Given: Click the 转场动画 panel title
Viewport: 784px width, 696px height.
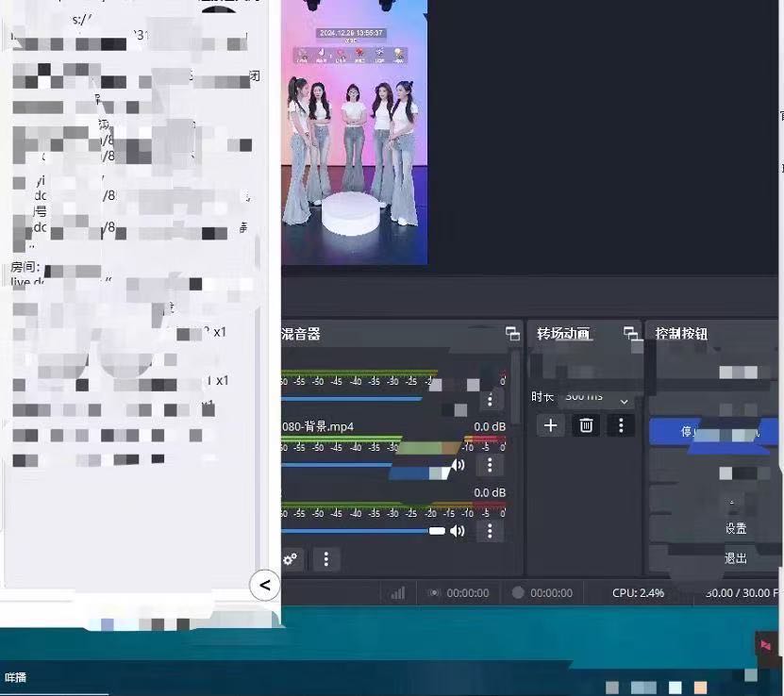Looking at the screenshot, I should point(563,333).
